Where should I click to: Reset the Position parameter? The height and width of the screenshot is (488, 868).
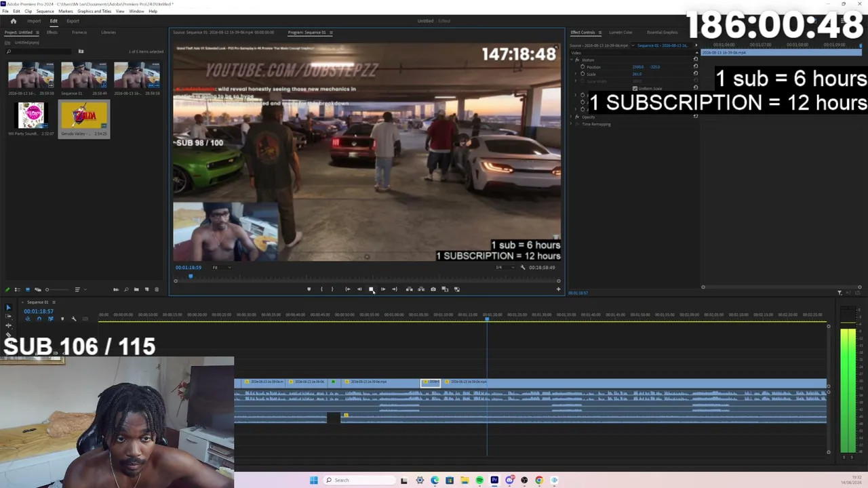tap(695, 67)
